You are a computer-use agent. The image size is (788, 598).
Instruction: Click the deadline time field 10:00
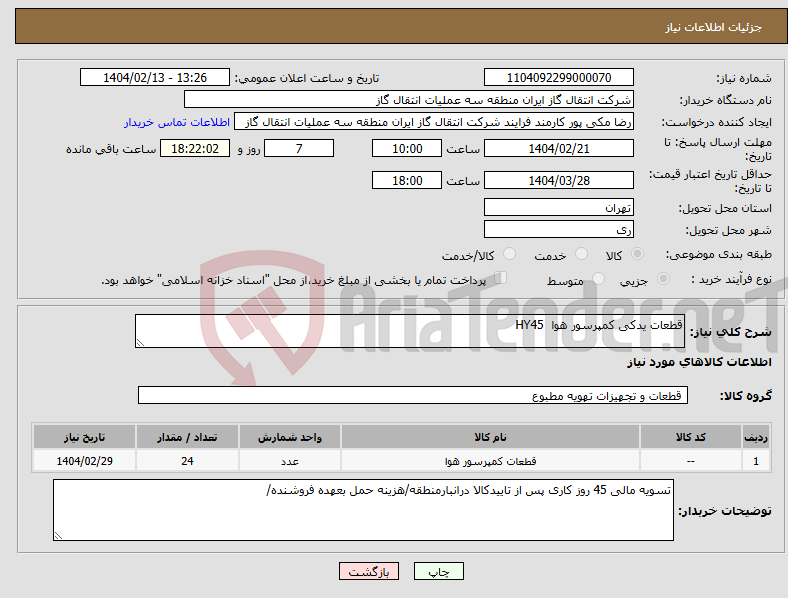click(x=407, y=149)
